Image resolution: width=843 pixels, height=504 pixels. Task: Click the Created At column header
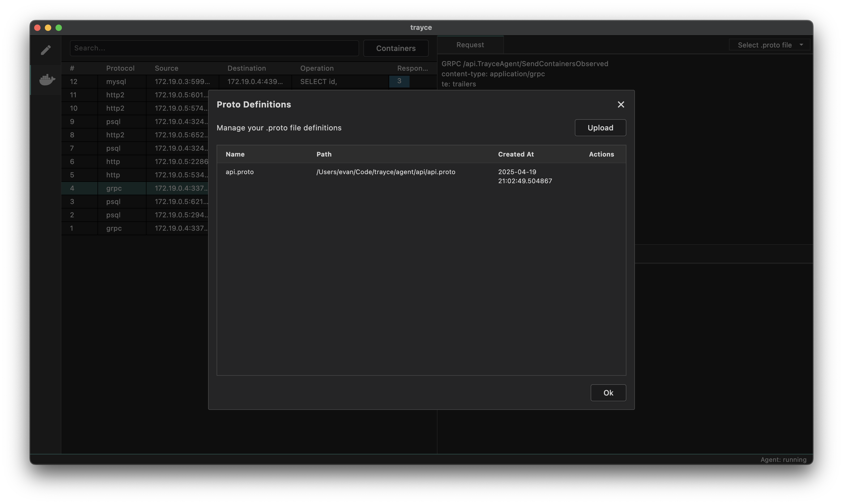pyautogui.click(x=516, y=154)
